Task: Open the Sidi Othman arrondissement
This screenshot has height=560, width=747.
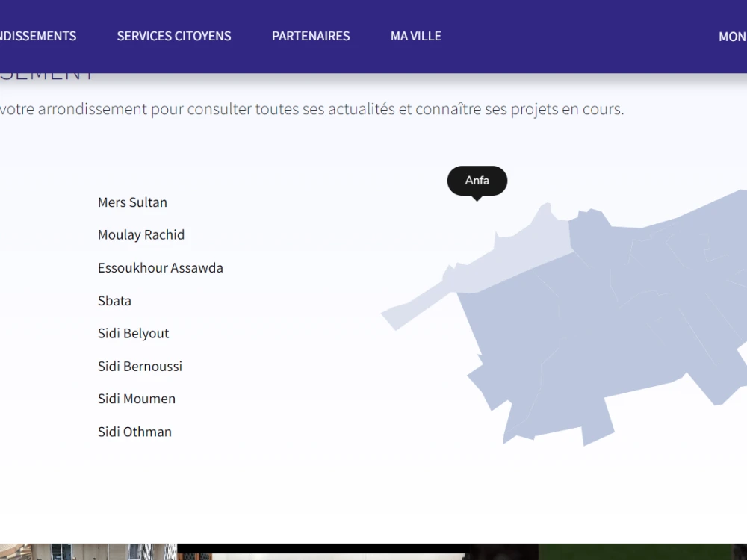Action: (134, 432)
